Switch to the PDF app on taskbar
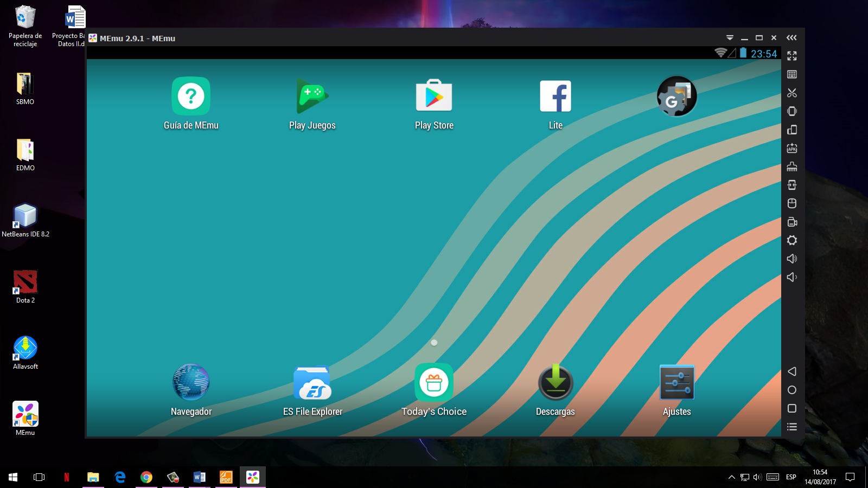Screen dimensions: 868x488 [x=226, y=477]
